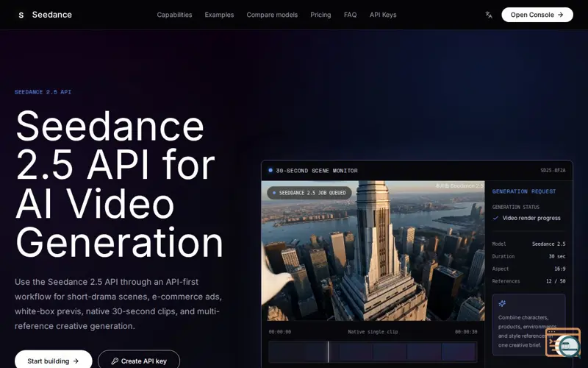Click the 'SD25-8F2A' job ID

click(x=553, y=171)
